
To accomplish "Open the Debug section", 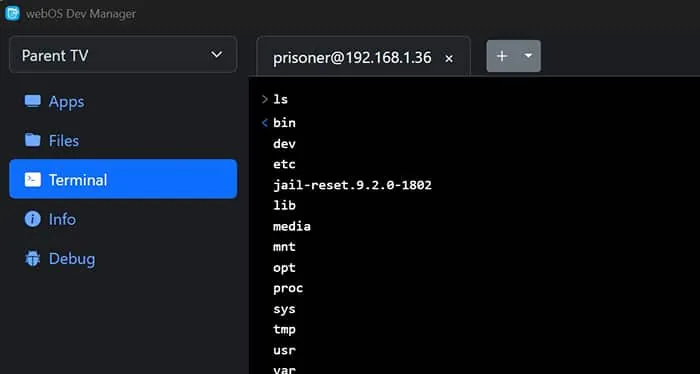I will (123, 258).
